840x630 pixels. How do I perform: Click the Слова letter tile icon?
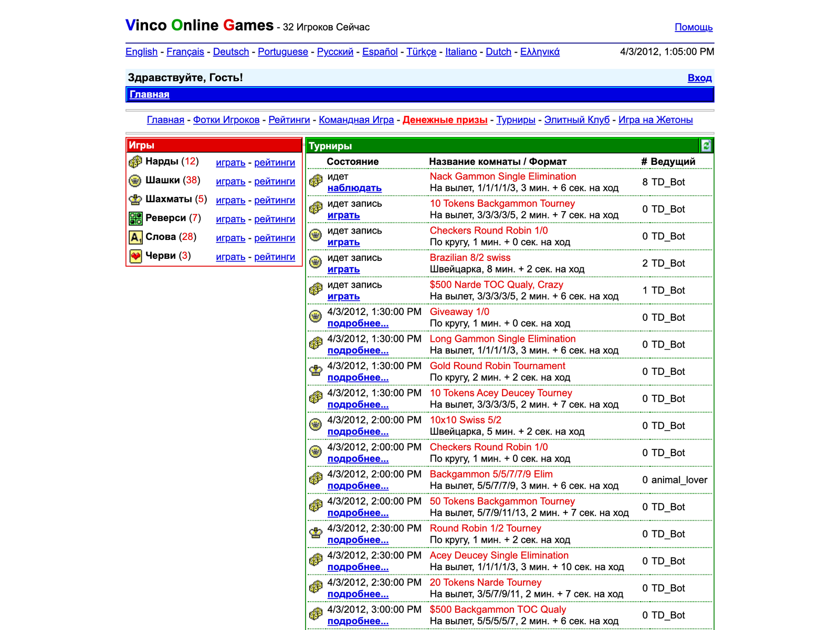pos(135,237)
